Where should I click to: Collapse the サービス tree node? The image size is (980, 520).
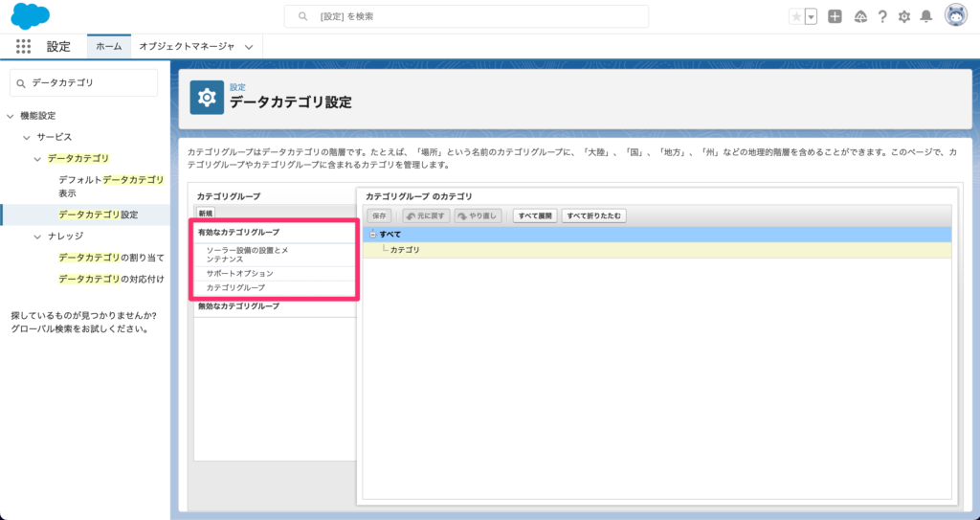coord(26,137)
